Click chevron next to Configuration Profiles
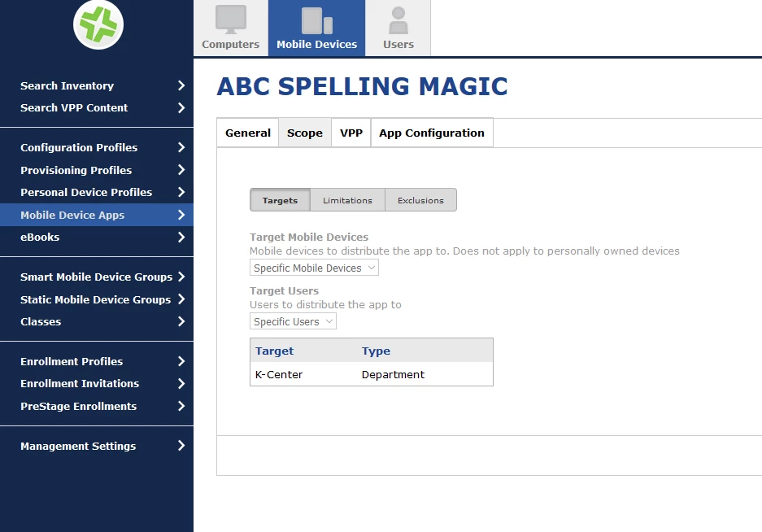 [x=181, y=147]
